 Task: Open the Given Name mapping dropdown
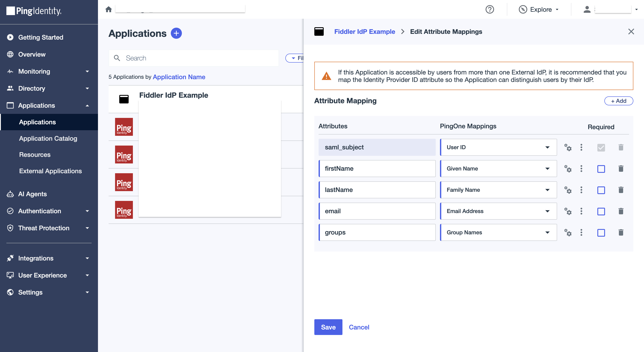point(498,169)
